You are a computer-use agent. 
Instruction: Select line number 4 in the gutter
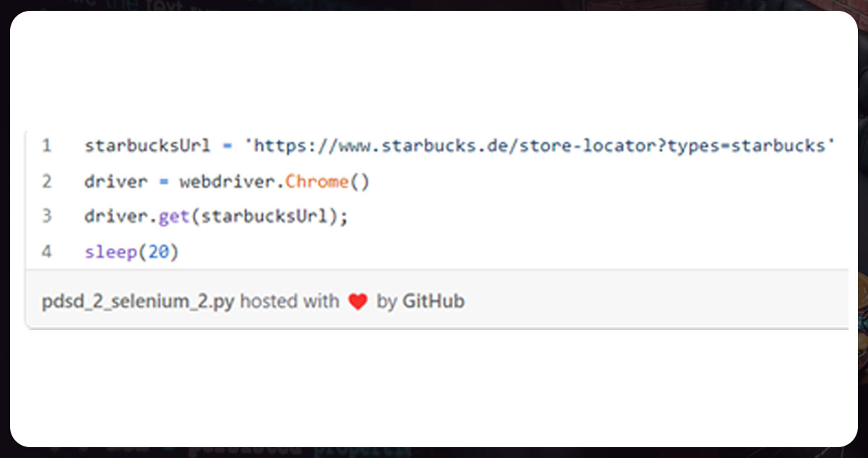point(46,251)
